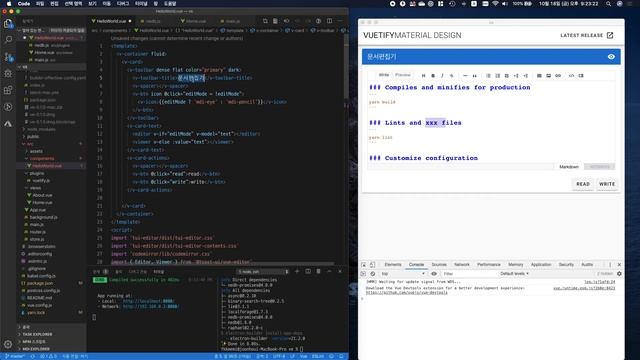Open the Extensions view in activity bar
Image resolution: width=640 pixels, height=360 pixels.
[8, 90]
